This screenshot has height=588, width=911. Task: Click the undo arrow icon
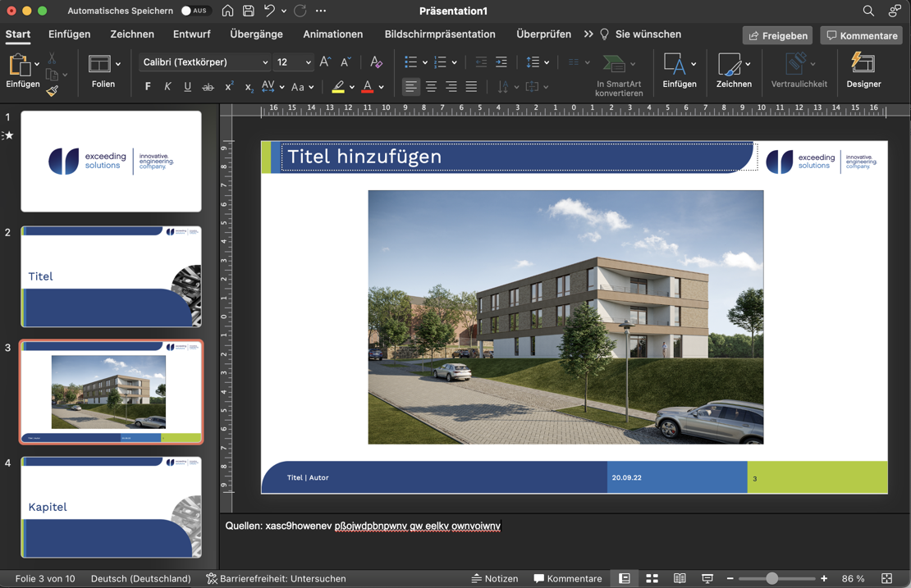tap(269, 11)
